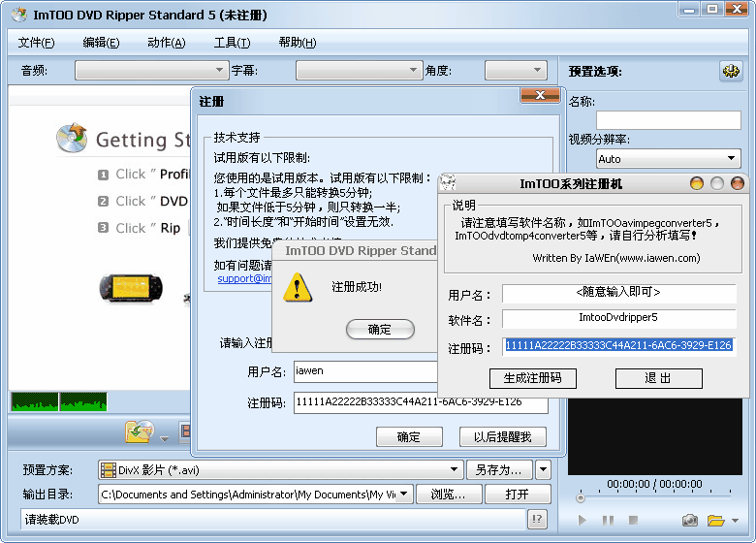Take a snapshot with camera icon
This screenshot has width=756, height=543.
pyautogui.click(x=690, y=521)
